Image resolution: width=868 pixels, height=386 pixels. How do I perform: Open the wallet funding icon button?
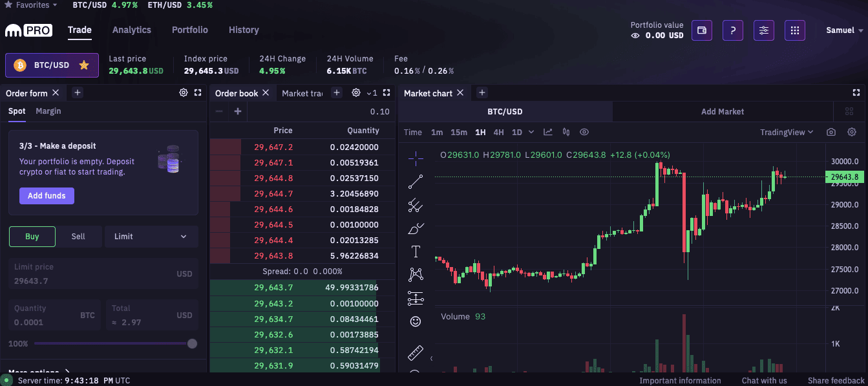(702, 30)
